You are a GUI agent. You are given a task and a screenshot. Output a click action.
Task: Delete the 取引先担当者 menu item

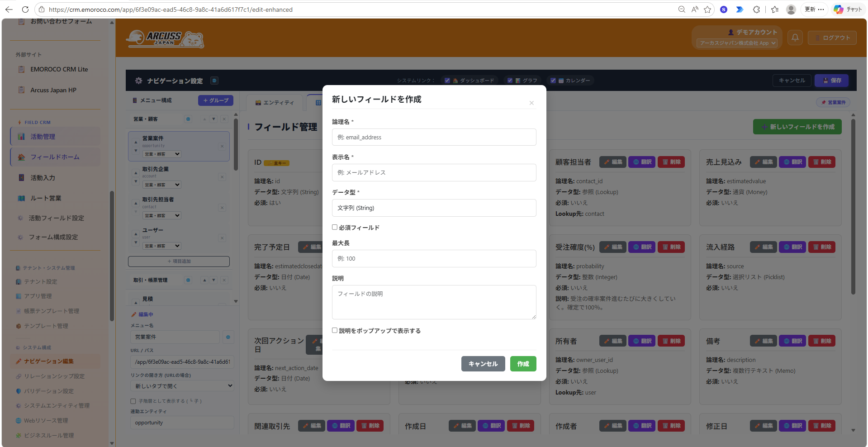pos(222,208)
